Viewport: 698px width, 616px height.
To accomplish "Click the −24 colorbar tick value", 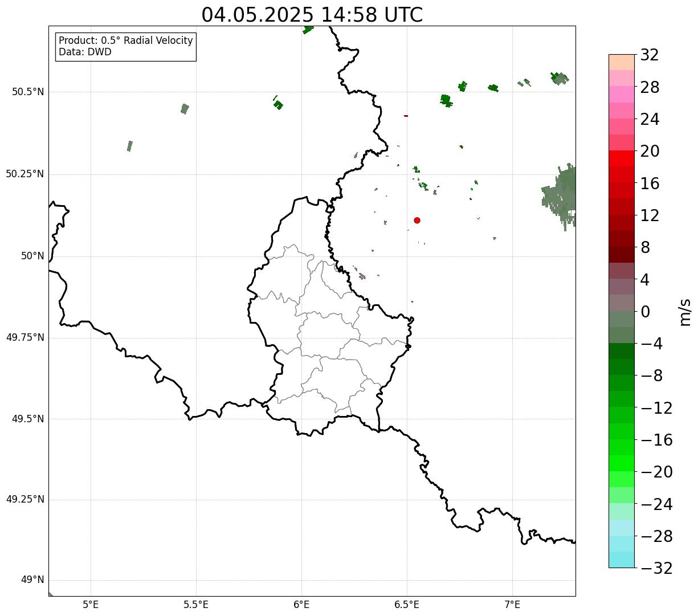I will (x=656, y=504).
